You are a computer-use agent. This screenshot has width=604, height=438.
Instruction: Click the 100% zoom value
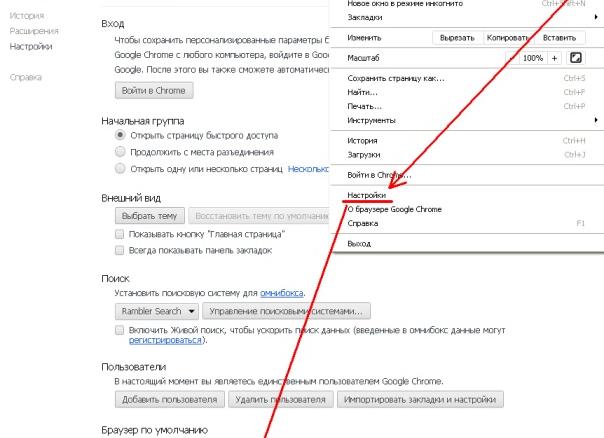tap(533, 58)
